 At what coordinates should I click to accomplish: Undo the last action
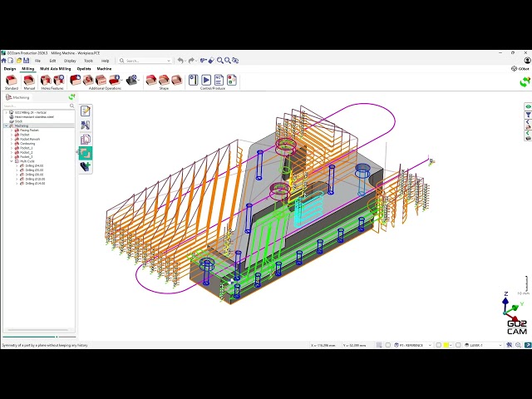(x=180, y=61)
